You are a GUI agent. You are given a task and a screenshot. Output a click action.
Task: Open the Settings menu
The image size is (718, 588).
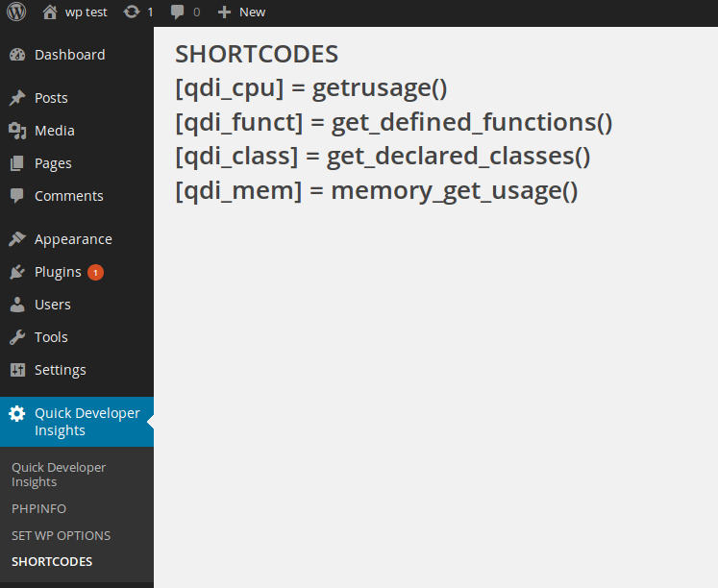tap(61, 370)
